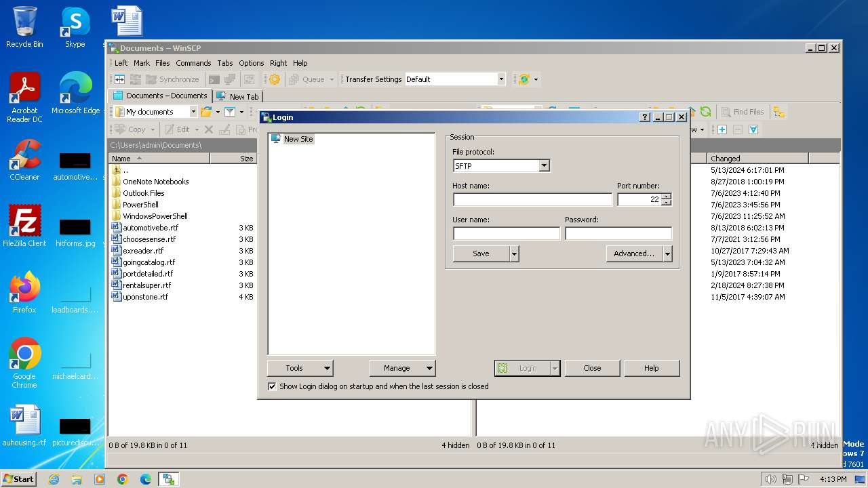The width and height of the screenshot is (868, 488).
Task: Uncheck Show Login dialog on startup checkbox
Action: coord(273,386)
